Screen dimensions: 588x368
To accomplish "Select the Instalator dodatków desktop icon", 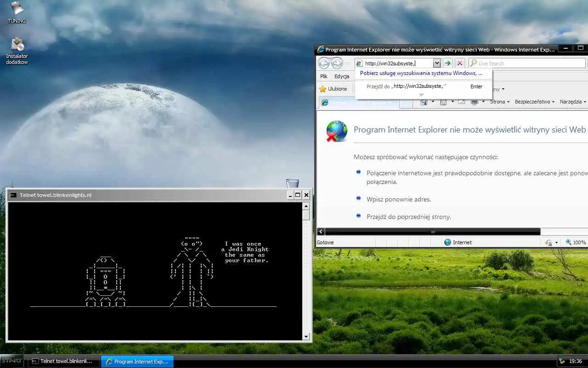I will tap(17, 51).
